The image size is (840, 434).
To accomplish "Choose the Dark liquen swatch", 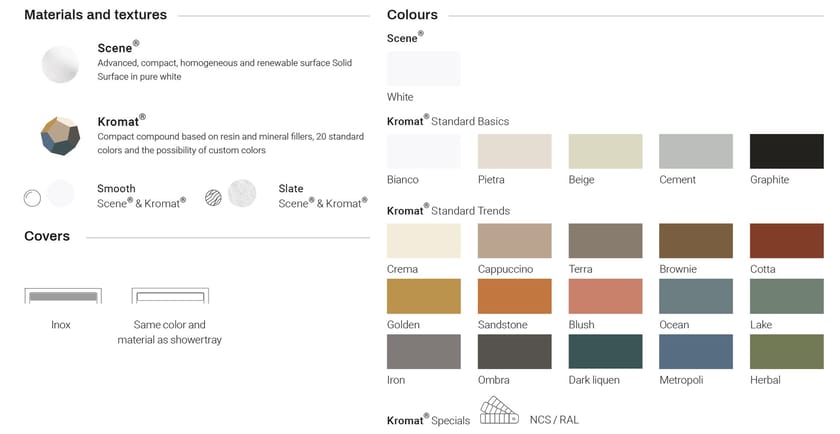I will pos(605,351).
